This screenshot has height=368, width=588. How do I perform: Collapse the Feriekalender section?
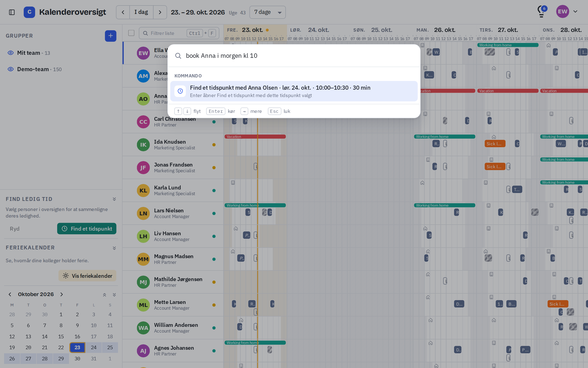[x=114, y=248]
